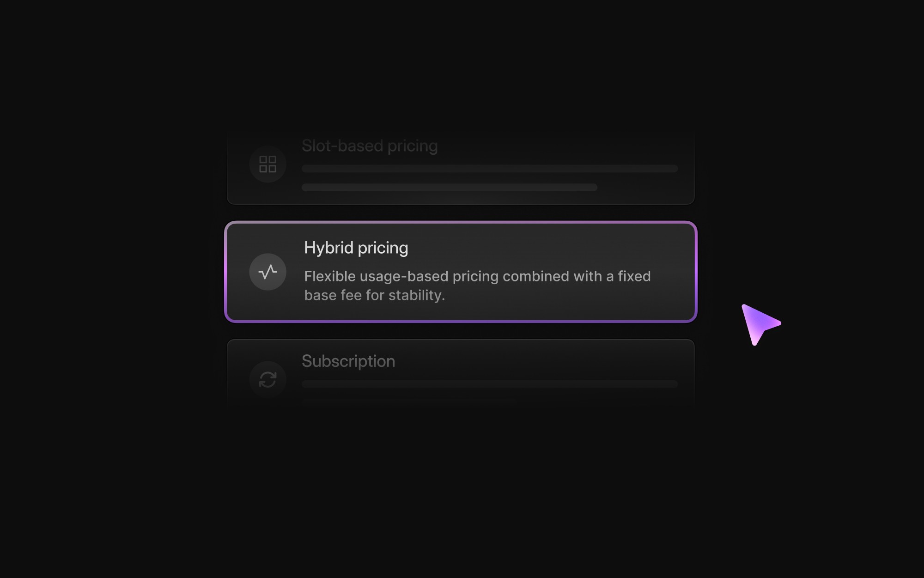Click the rounded icon container on the Hybrid card
This screenshot has width=924, height=578.
coord(267,272)
